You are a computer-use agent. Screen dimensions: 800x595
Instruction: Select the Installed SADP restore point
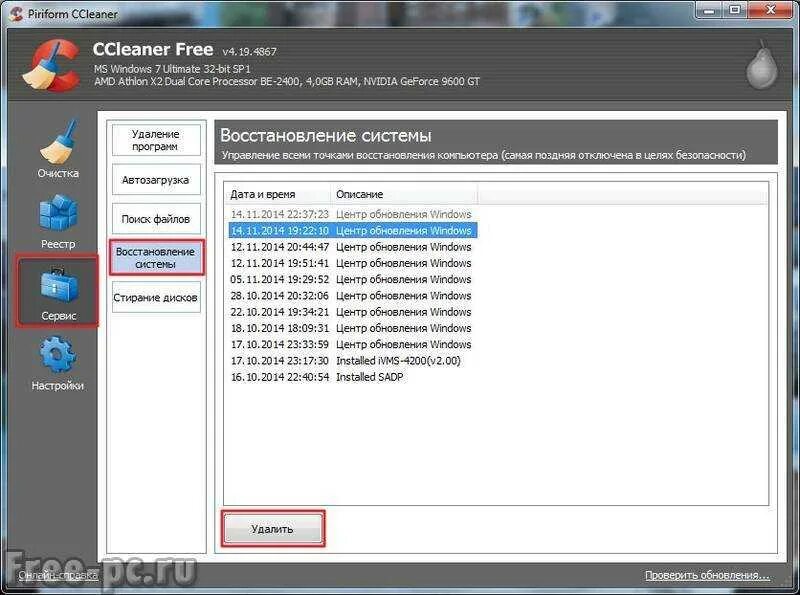(353, 377)
